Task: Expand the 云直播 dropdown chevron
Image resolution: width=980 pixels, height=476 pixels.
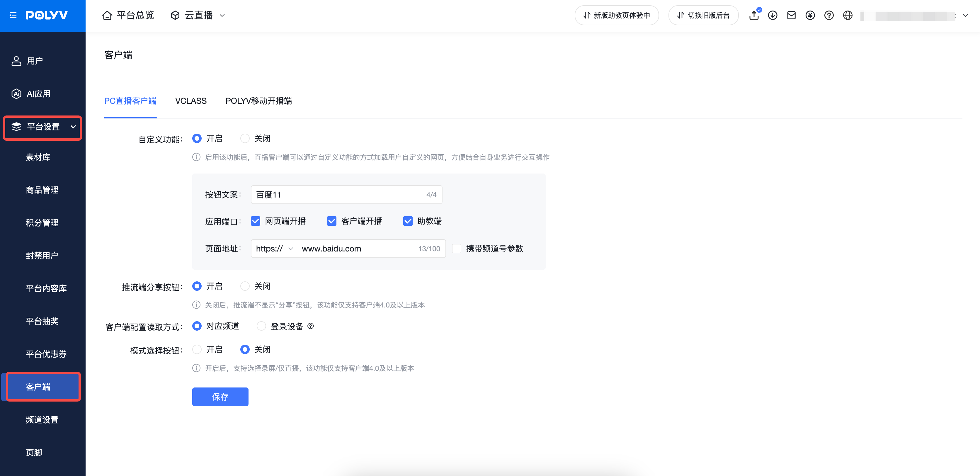Action: click(x=222, y=16)
